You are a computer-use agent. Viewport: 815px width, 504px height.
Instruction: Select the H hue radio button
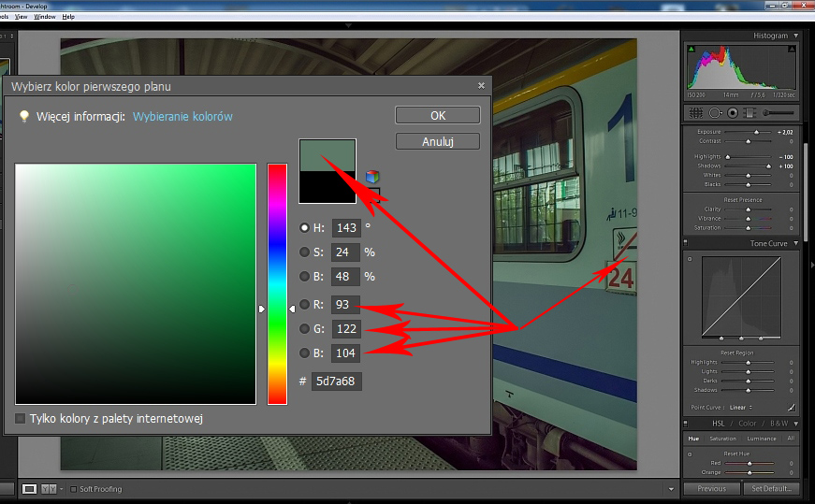(304, 227)
